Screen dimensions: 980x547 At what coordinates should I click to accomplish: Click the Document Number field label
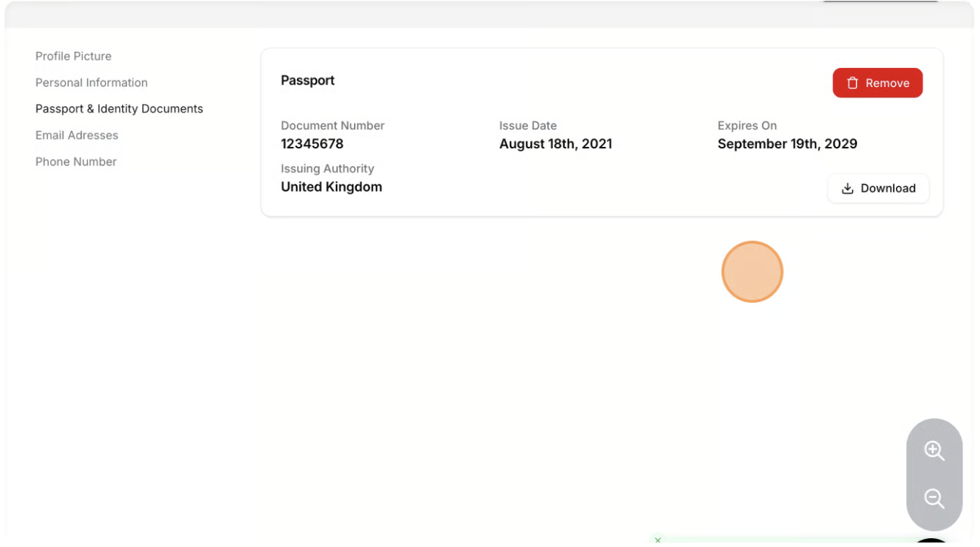coord(333,126)
